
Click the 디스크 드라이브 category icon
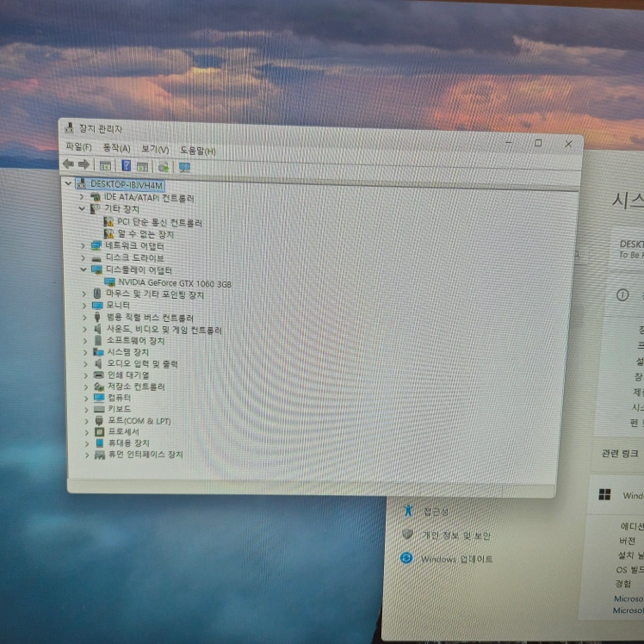pos(96,258)
